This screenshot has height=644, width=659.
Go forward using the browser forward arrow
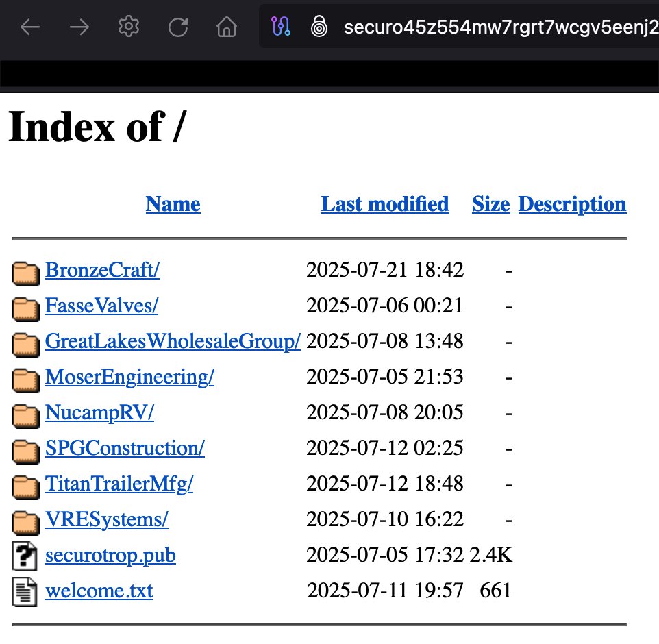tap(79, 27)
